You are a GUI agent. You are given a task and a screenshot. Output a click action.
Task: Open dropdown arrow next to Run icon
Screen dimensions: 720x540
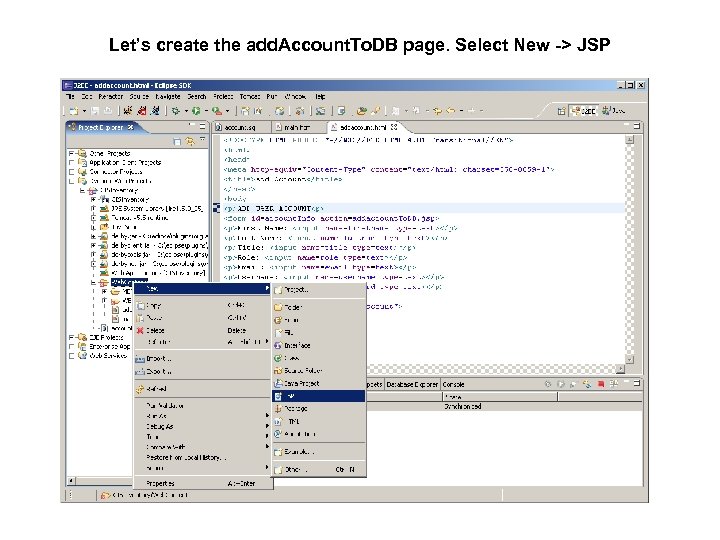point(206,111)
